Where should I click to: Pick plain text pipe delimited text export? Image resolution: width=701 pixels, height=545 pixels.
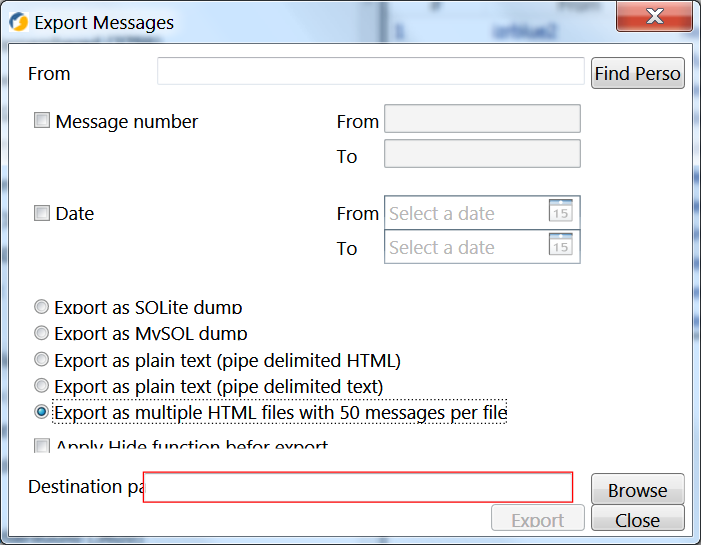coord(42,385)
